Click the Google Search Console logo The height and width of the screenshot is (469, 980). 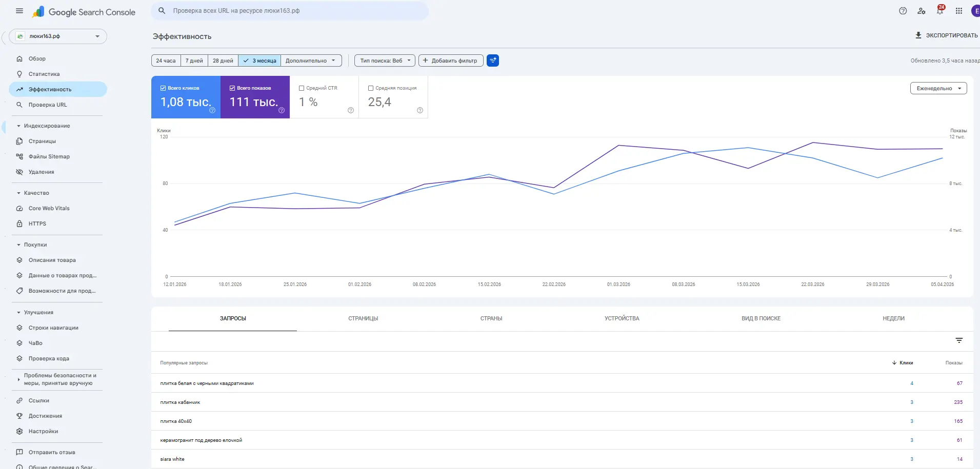[84, 12]
